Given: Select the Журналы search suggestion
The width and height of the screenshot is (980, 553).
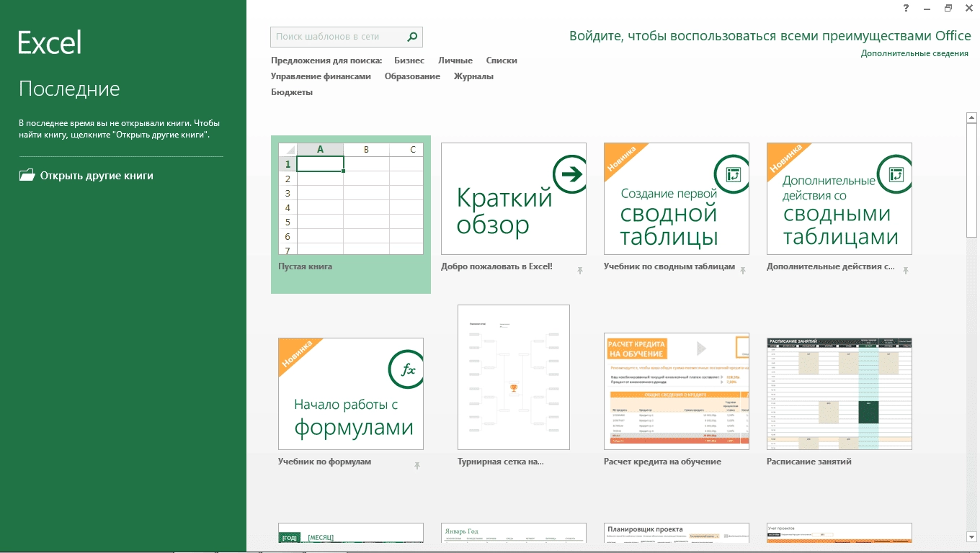Looking at the screenshot, I should point(473,76).
